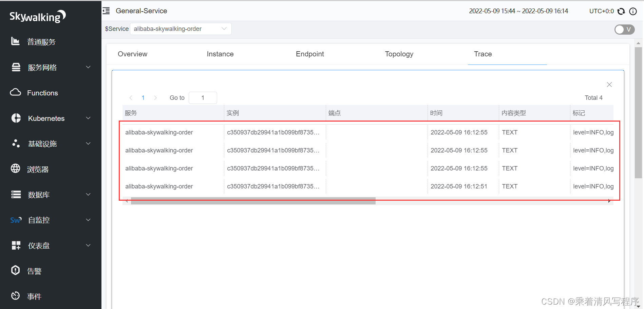
Task: Click the 浏览器 globe icon
Action: click(15, 168)
